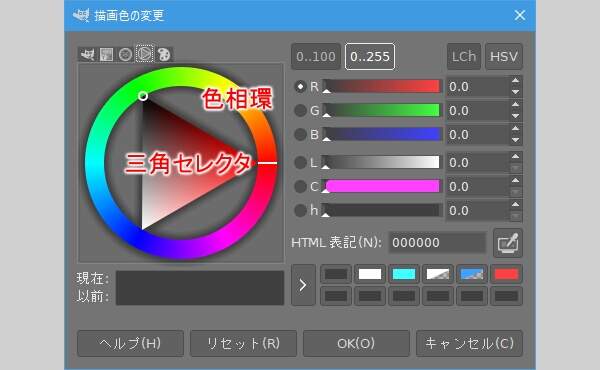Decrease the R value with down arrow
The width and height of the screenshot is (600, 370).
click(515, 92)
